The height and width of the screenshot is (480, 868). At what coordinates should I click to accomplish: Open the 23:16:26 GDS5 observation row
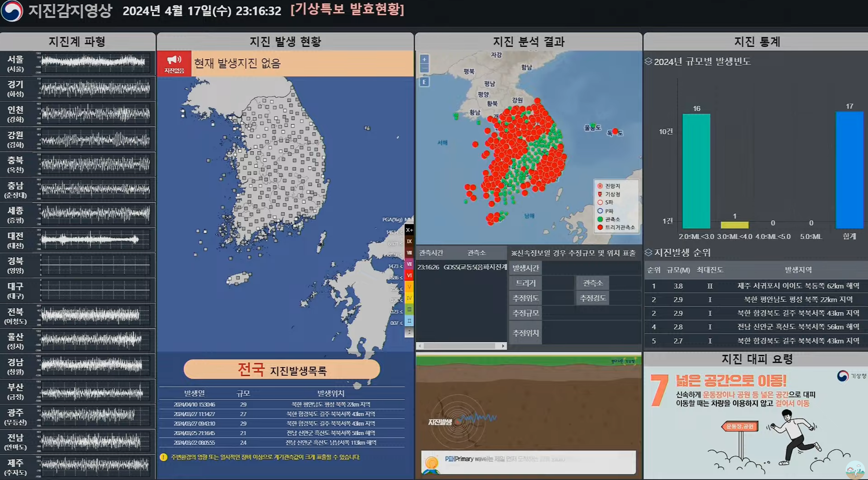pos(462,267)
